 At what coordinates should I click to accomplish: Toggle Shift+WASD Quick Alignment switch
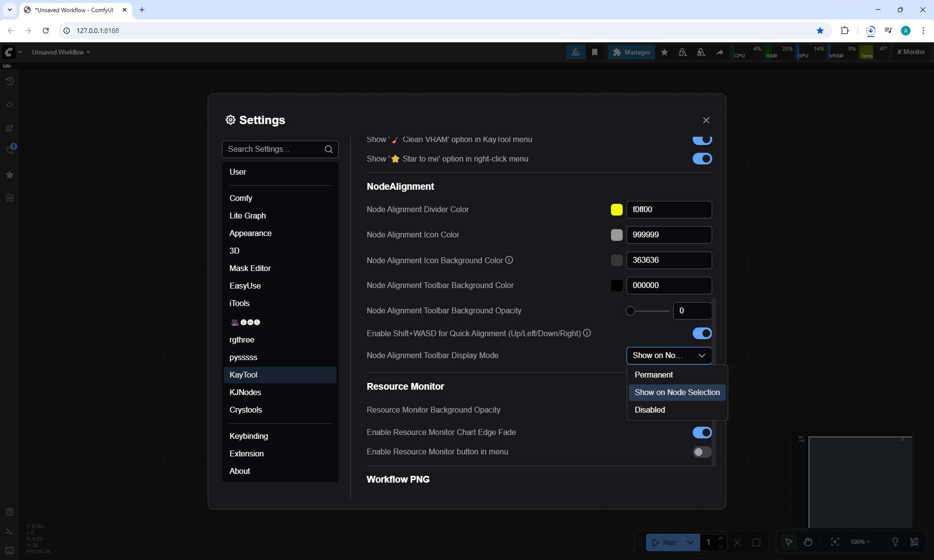click(x=702, y=333)
